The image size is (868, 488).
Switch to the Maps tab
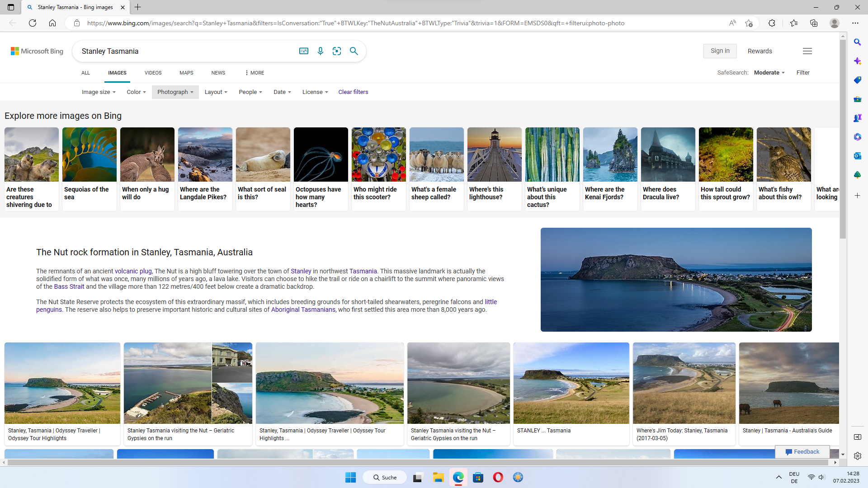[x=186, y=73]
